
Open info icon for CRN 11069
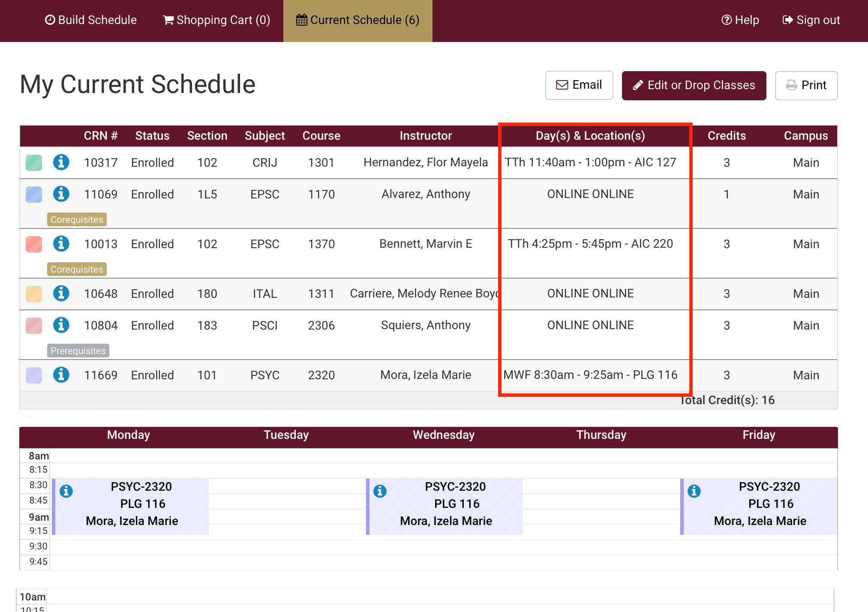coord(61,194)
